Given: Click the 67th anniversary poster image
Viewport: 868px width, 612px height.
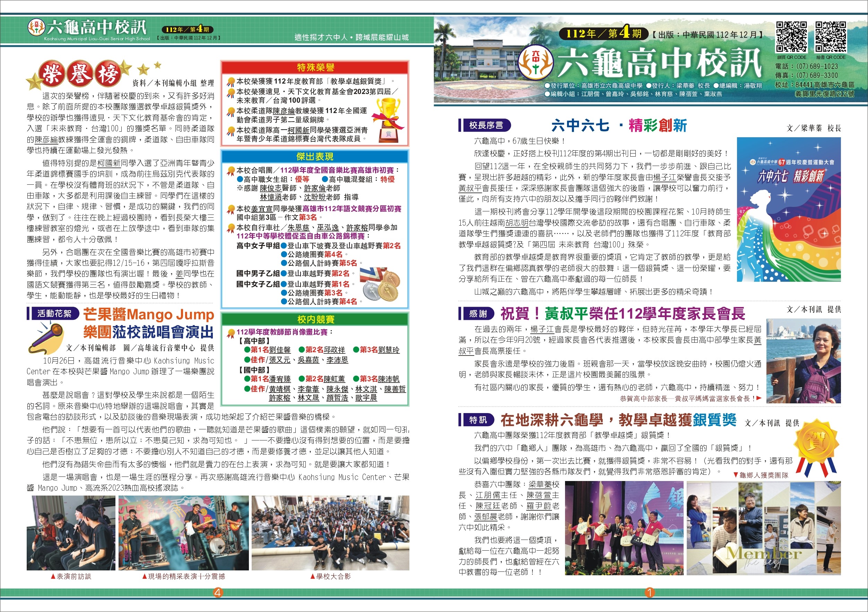Looking at the screenshot, I should pyautogui.click(x=789, y=209).
